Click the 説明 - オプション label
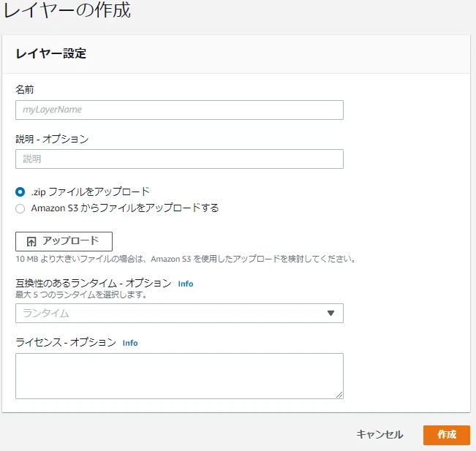 pyautogui.click(x=52, y=139)
